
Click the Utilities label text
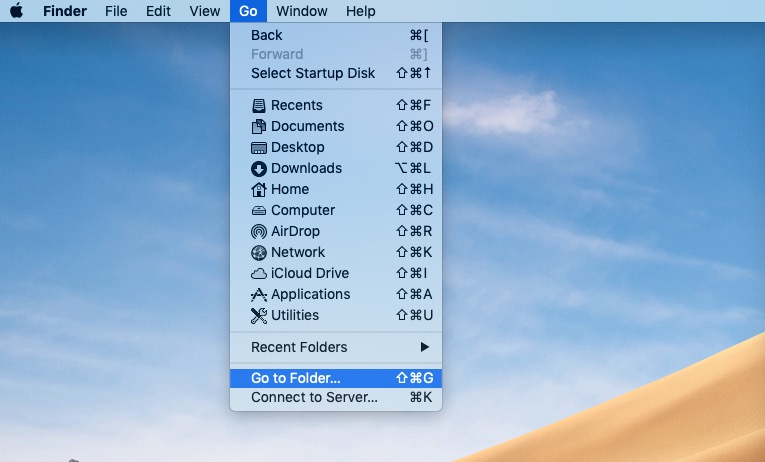[295, 315]
